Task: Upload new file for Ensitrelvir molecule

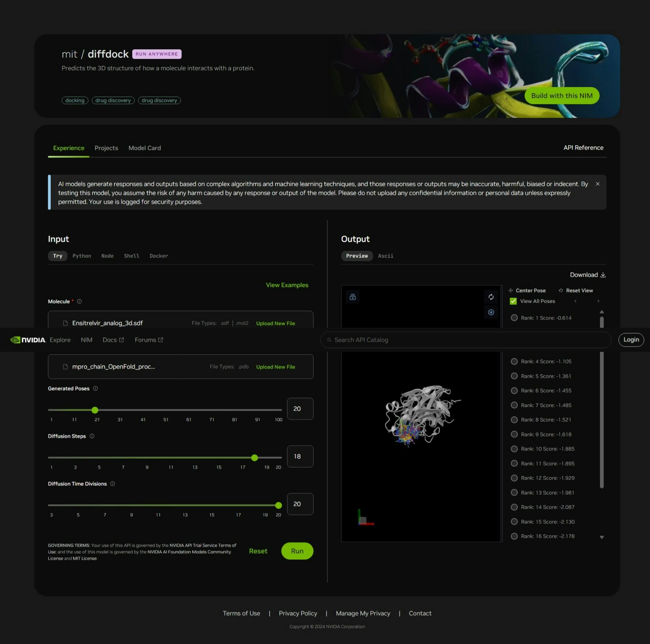Action: [x=276, y=323]
